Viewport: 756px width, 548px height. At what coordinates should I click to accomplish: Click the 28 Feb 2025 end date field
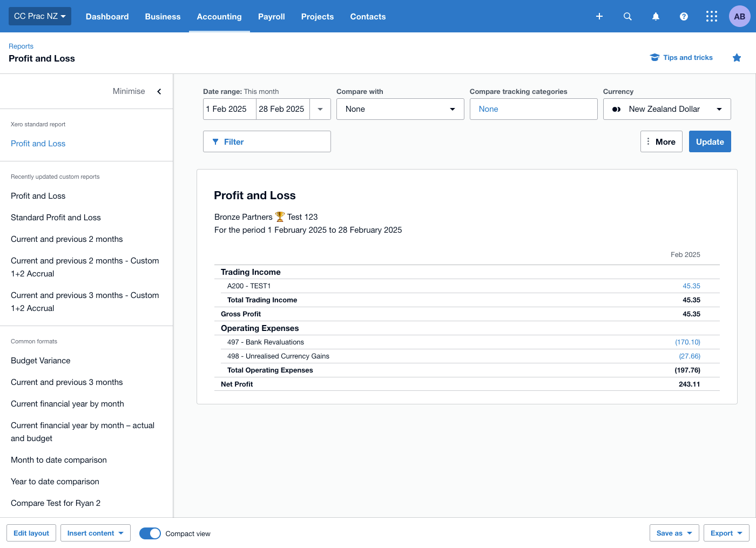click(x=283, y=109)
